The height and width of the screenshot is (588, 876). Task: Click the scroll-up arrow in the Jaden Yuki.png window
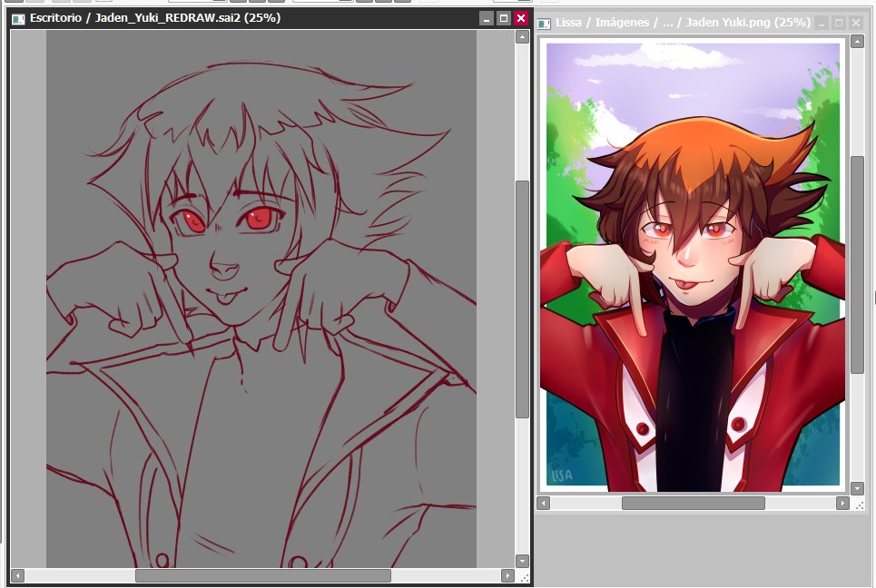[857, 41]
